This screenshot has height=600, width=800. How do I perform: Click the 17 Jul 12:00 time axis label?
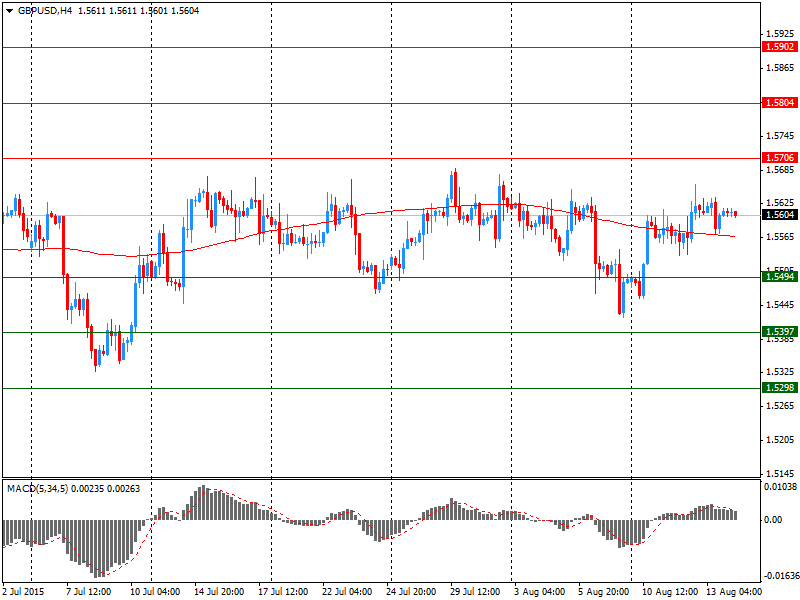tap(283, 592)
